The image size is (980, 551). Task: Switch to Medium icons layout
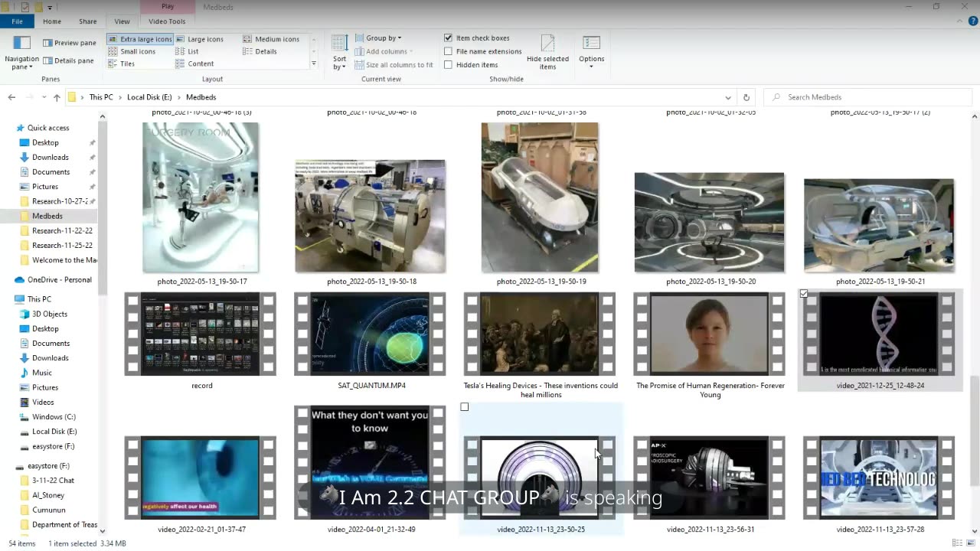pyautogui.click(x=272, y=39)
